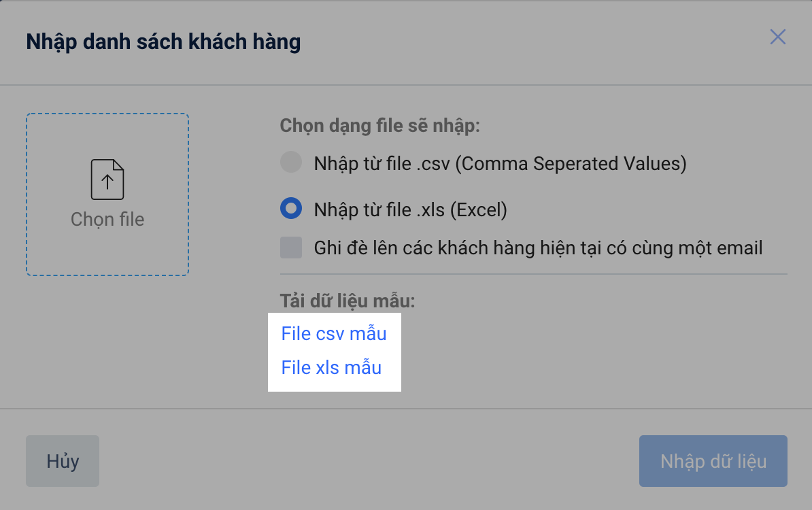This screenshot has height=510, width=812.
Task: Click the 'Tải dữ liệu mẫu:' heading
Action: point(347,301)
